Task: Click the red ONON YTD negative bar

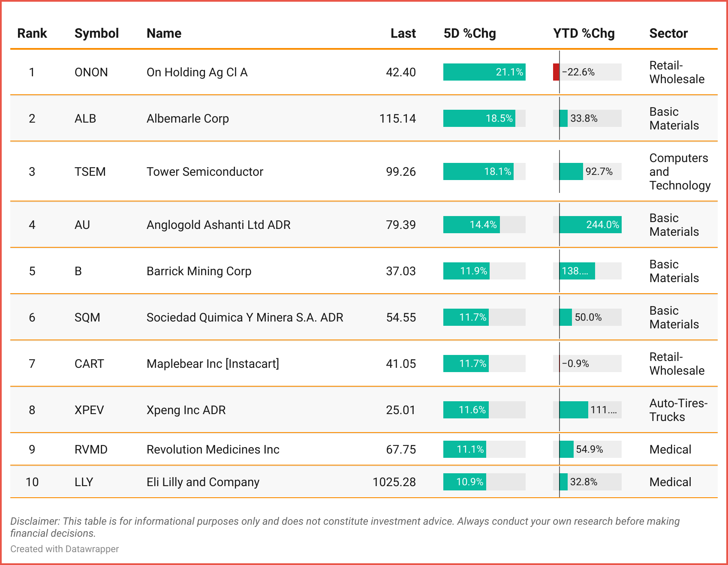Action: tap(556, 72)
